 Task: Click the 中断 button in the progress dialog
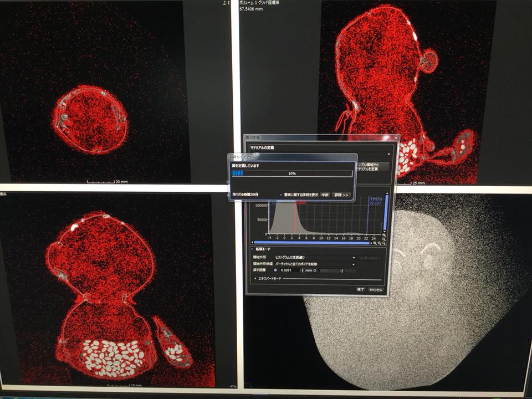pyautogui.click(x=325, y=195)
